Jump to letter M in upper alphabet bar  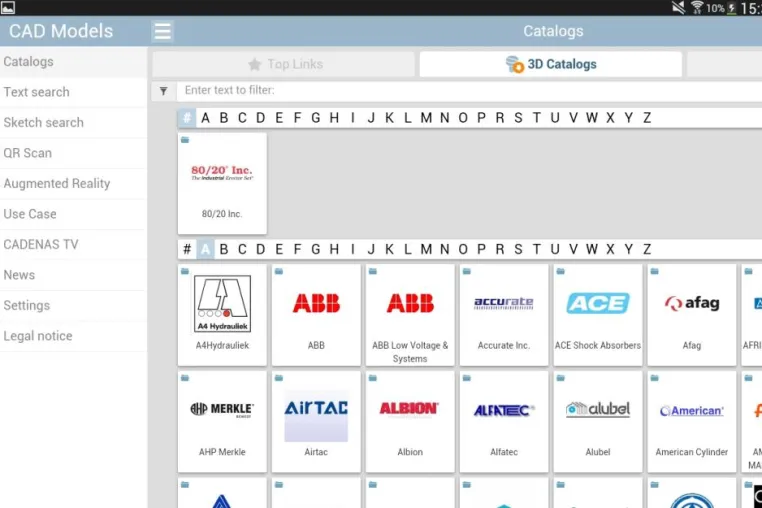coord(426,118)
